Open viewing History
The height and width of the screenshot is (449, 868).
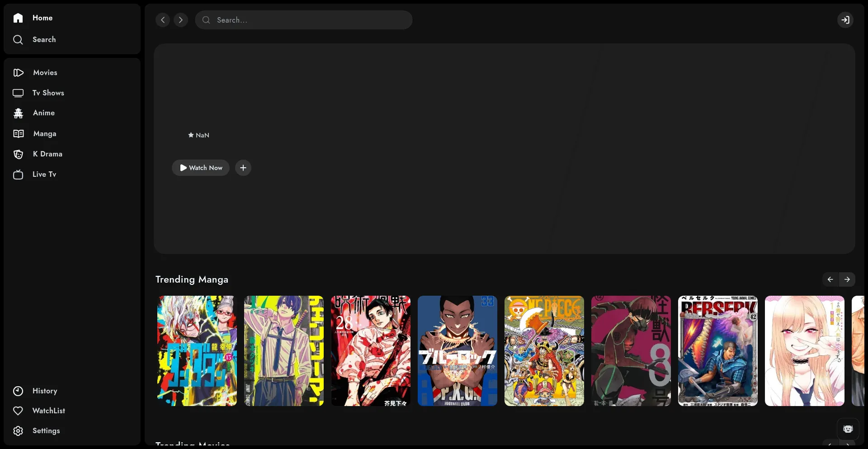click(x=44, y=391)
